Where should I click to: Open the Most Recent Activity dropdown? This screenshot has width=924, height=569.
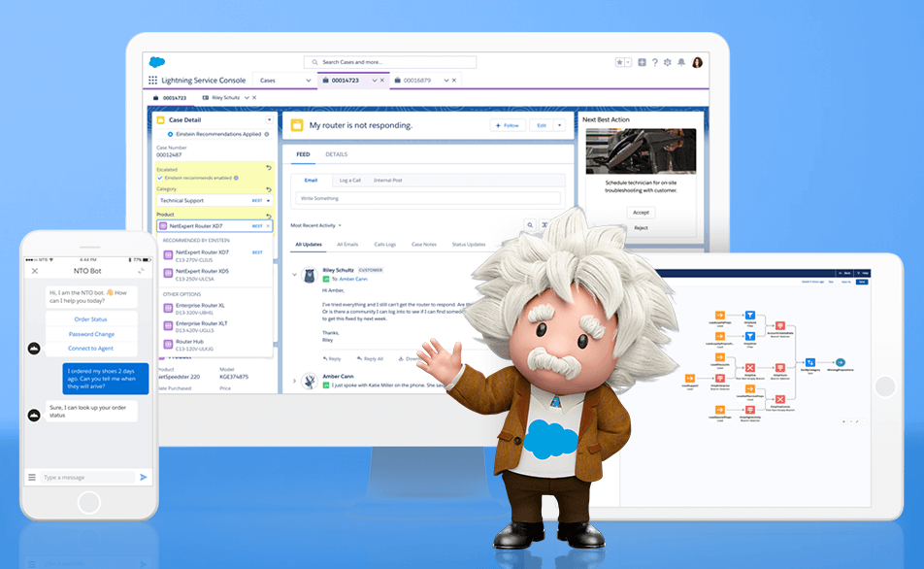[340, 223]
